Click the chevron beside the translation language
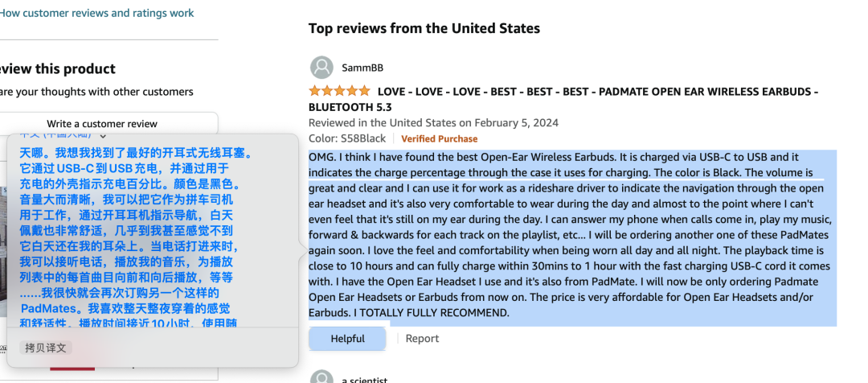Image resolution: width=868 pixels, height=383 pixels. click(x=103, y=134)
